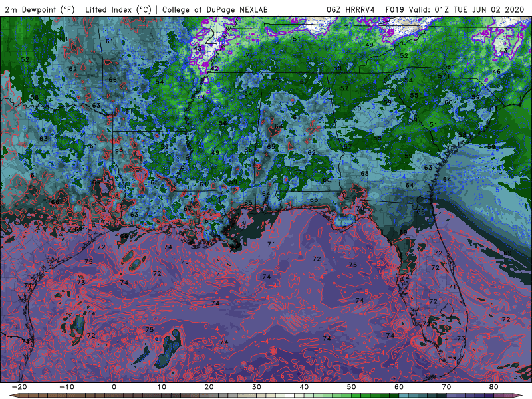Click the 40 label on the color scale
532x399 pixels.
click(304, 387)
